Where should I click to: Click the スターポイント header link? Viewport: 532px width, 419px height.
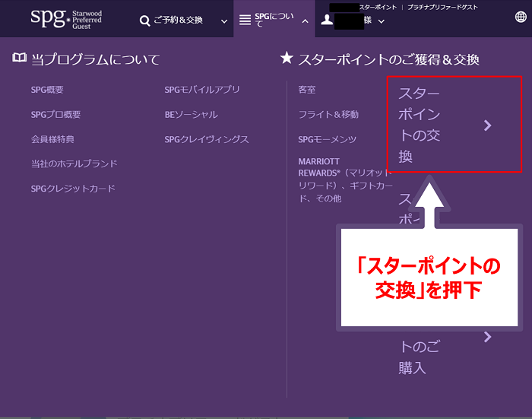[378, 7]
